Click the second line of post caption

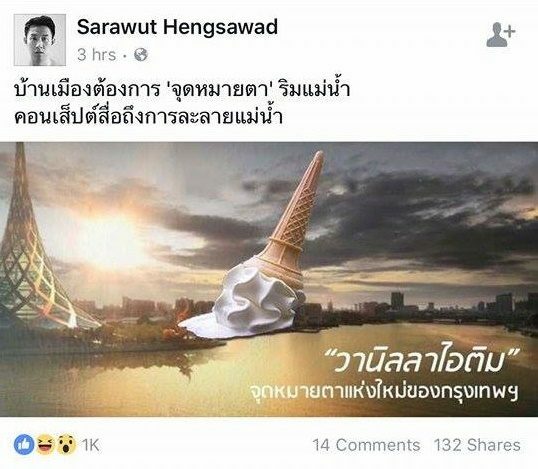(x=149, y=116)
